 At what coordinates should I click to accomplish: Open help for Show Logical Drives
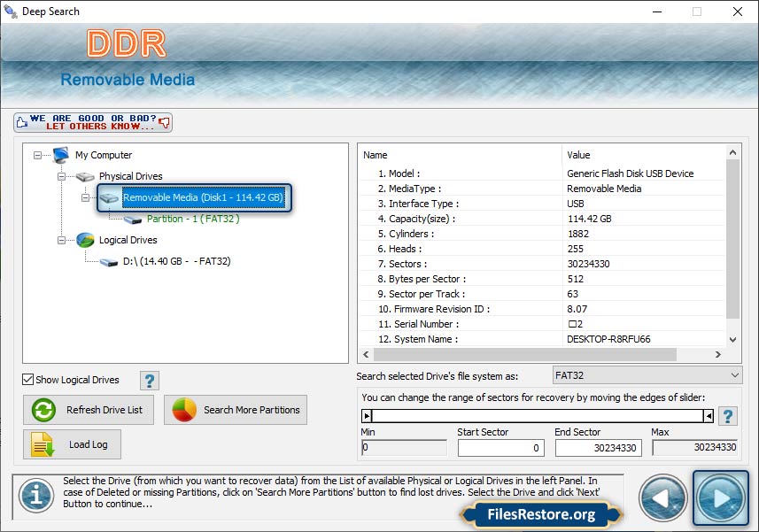(x=150, y=381)
